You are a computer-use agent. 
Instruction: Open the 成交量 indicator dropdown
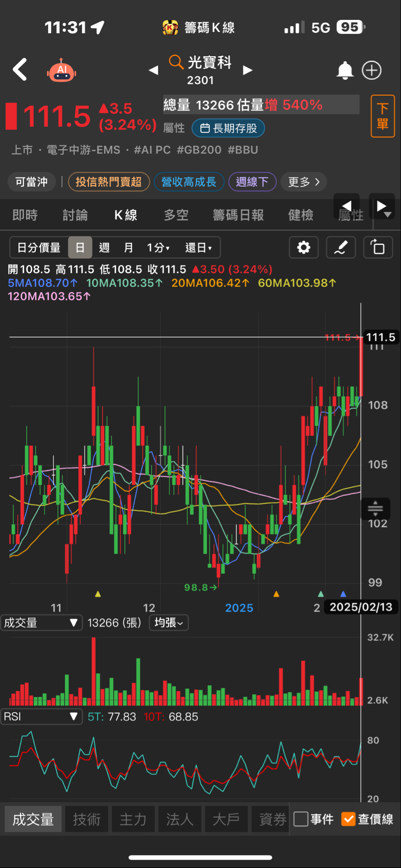click(41, 623)
